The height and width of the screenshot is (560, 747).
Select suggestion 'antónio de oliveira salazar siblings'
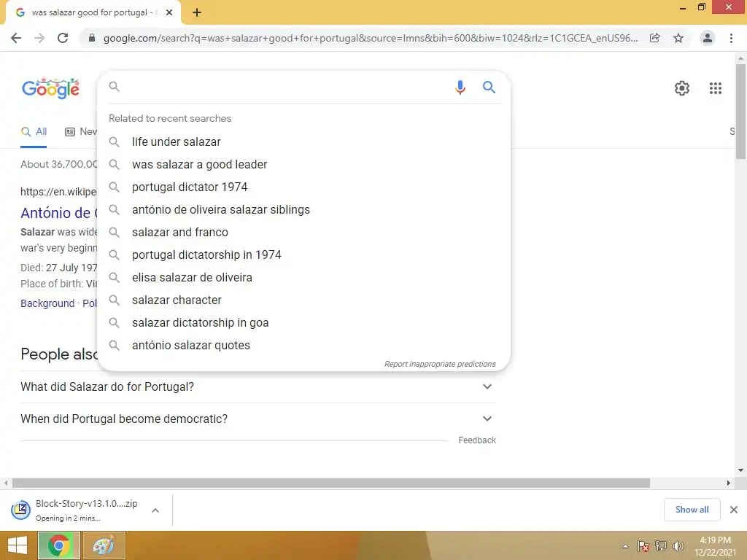[303, 209]
